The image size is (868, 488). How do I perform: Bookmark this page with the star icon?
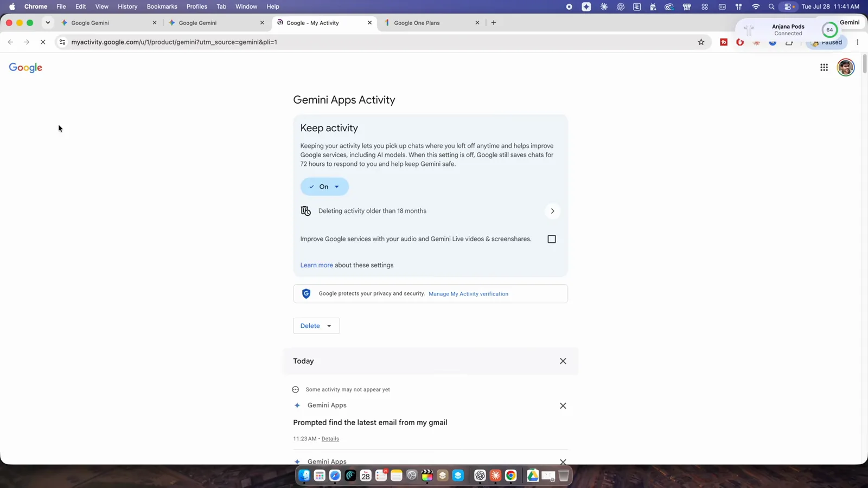701,42
